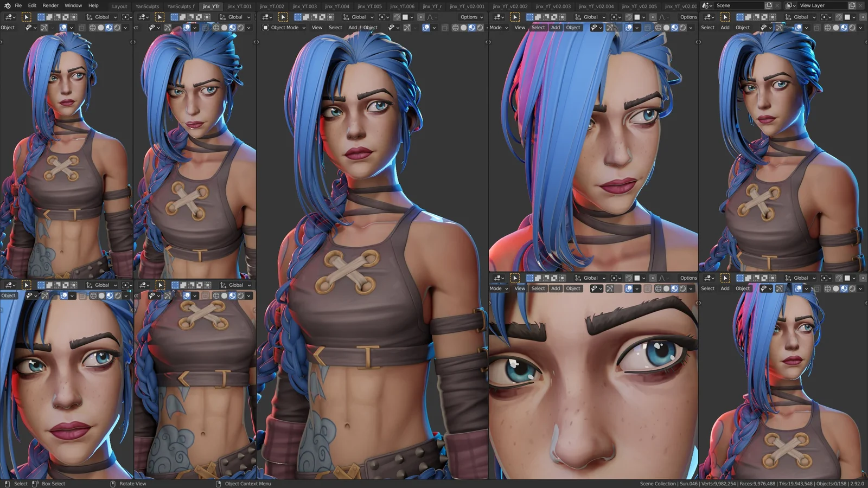Viewport: 868px width, 488px height.
Task: Click the wireframe shading sphere icon
Action: pos(455,27)
